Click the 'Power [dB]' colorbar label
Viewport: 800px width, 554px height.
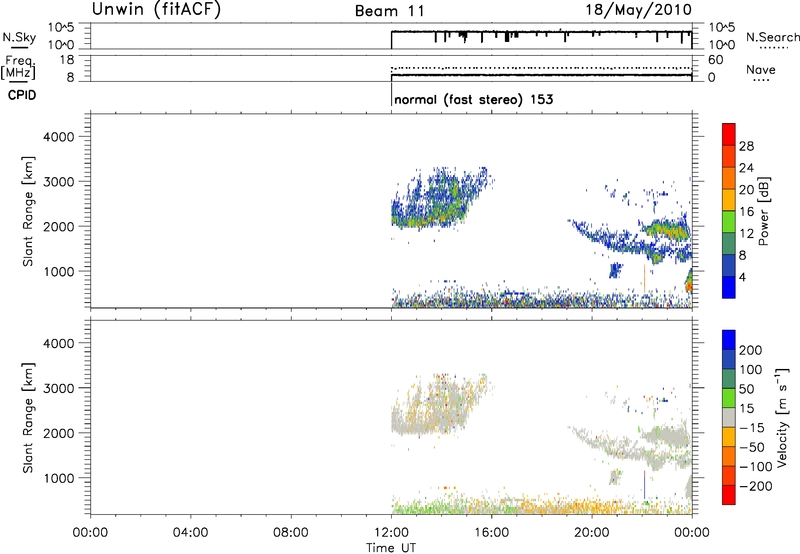click(x=763, y=211)
